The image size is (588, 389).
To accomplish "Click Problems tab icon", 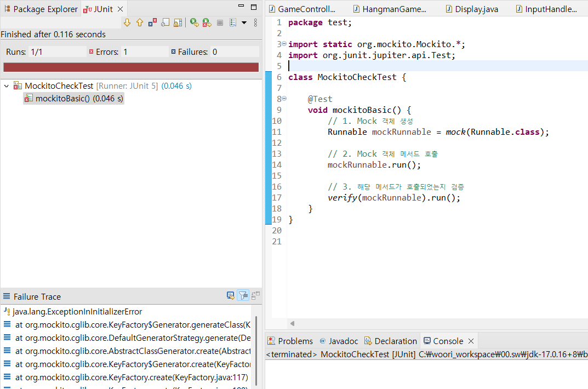I will (271, 341).
